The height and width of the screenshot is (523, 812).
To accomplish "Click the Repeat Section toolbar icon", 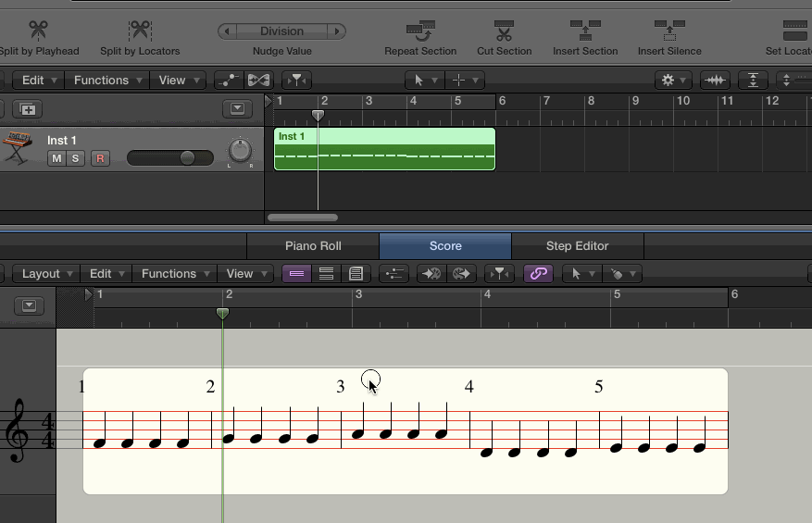I will tap(420, 31).
